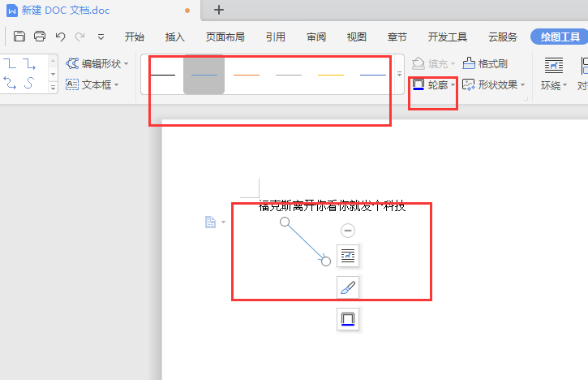The height and width of the screenshot is (380, 588).
Task: Apply the dark blue line style
Action: [373, 75]
